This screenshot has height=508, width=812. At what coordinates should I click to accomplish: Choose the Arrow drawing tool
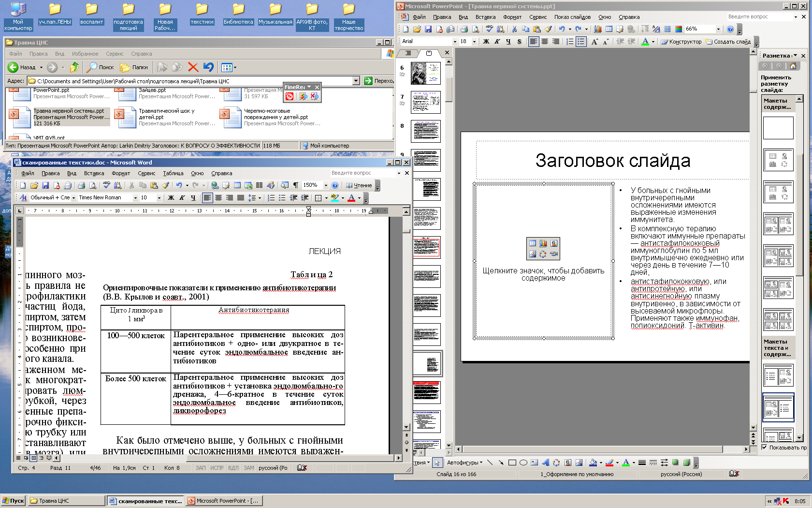click(x=501, y=463)
